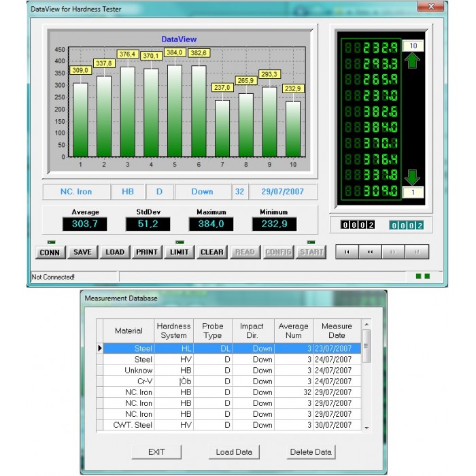Exit the Measurement Database dialog

click(156, 452)
